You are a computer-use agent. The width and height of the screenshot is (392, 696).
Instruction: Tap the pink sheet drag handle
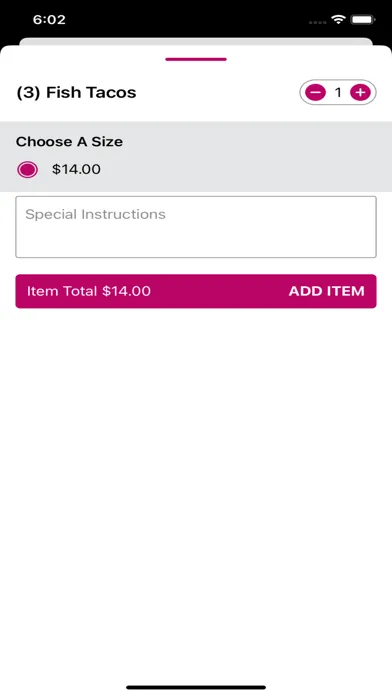pyautogui.click(x=196, y=59)
